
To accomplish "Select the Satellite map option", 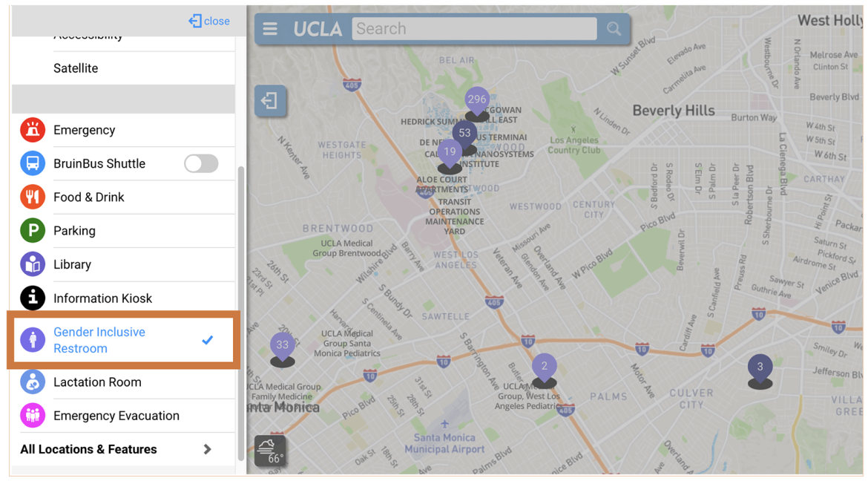I will pos(76,68).
